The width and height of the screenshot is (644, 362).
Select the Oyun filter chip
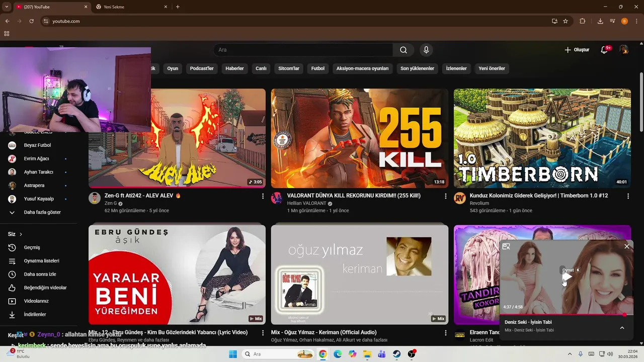point(173,68)
